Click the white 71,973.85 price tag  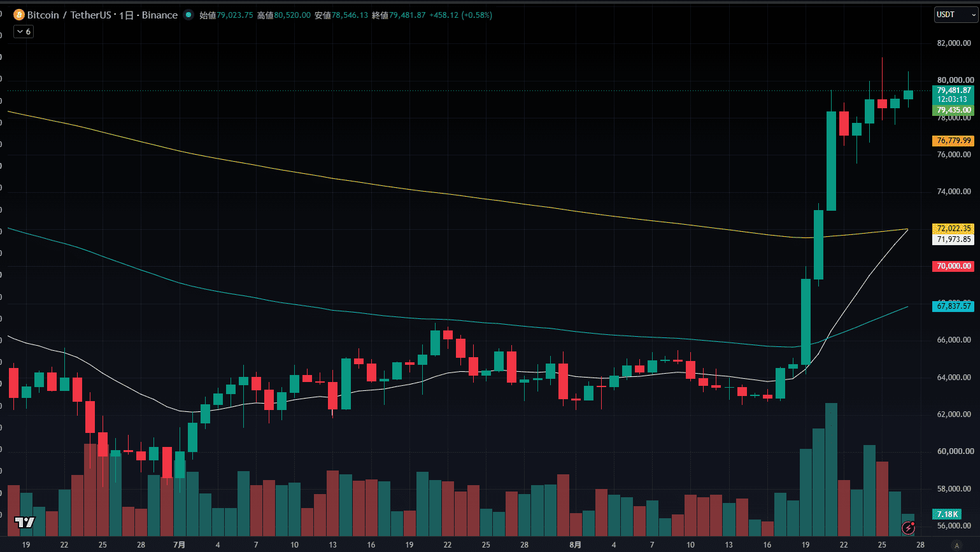953,239
